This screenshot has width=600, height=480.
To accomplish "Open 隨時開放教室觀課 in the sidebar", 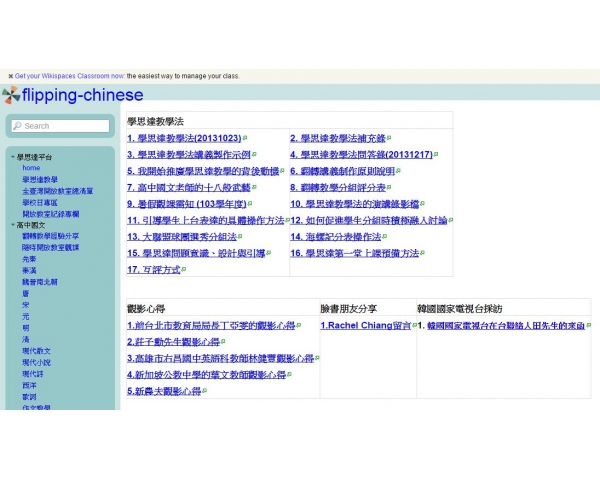I will [x=51, y=248].
